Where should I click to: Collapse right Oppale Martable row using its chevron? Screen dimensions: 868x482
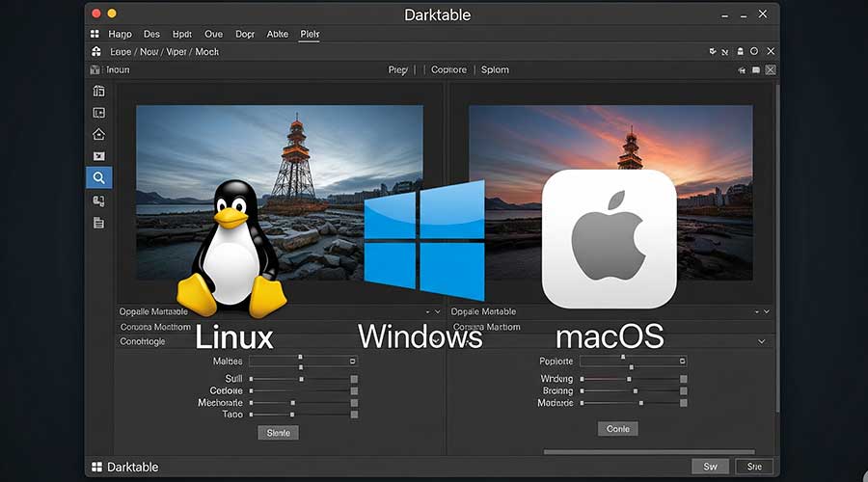coord(766,312)
